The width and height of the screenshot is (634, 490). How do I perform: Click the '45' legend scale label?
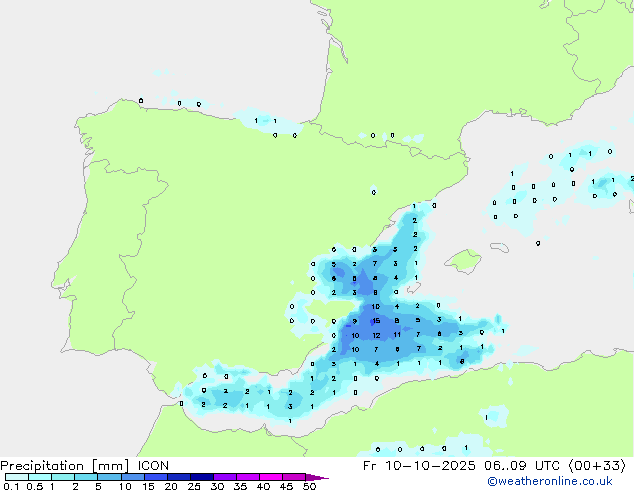click(286, 486)
